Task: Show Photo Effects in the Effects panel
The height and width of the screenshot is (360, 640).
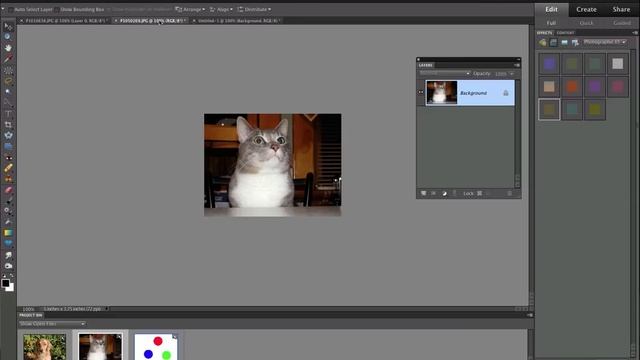Action: click(564, 42)
